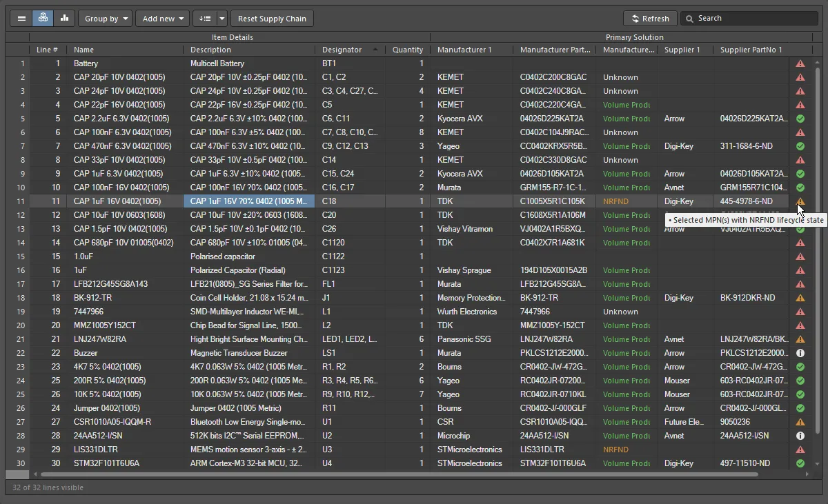Click the warning icon for CAP 680pF 10V
This screenshot has width=828, height=504.
[x=800, y=243]
